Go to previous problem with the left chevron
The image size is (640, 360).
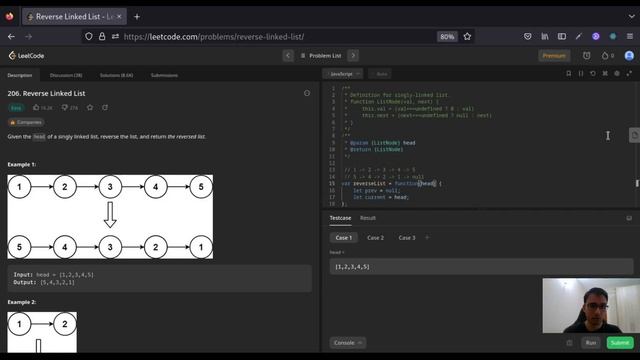[288, 56]
